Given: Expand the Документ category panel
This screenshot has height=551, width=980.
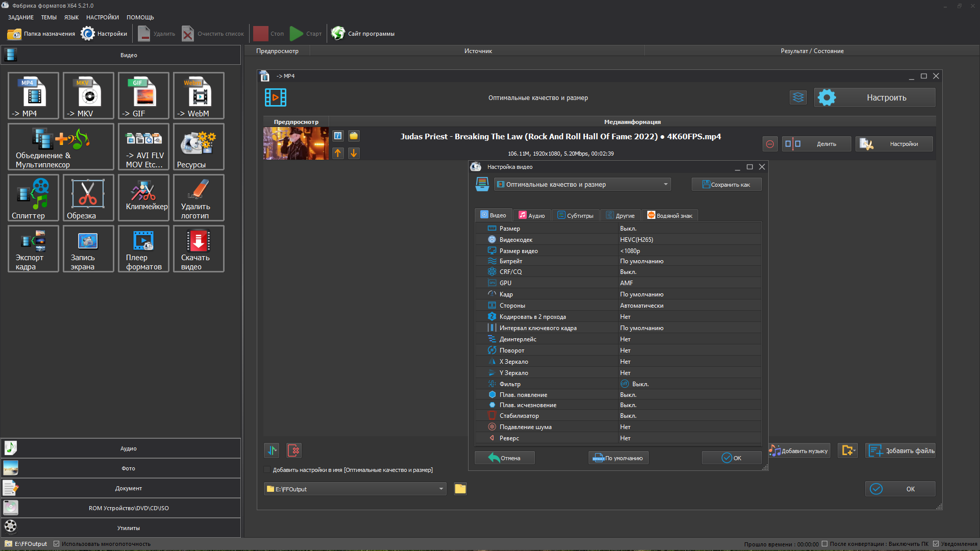Looking at the screenshot, I should (x=121, y=488).
